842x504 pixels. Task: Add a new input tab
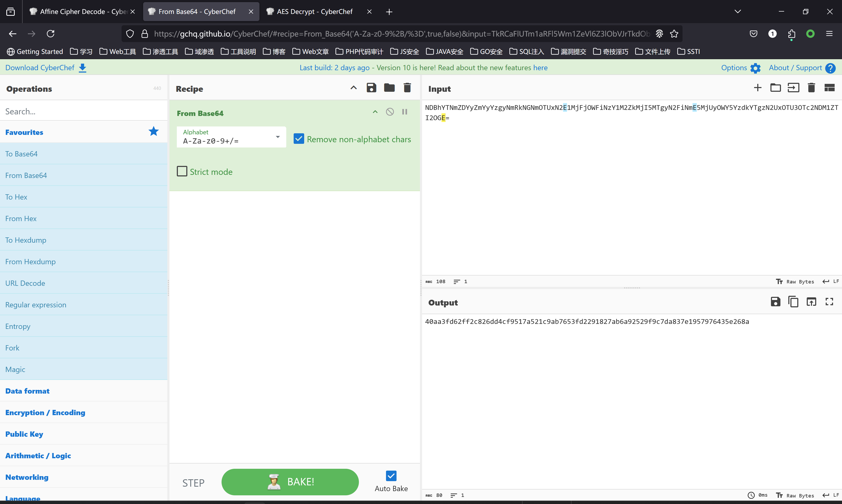point(757,88)
